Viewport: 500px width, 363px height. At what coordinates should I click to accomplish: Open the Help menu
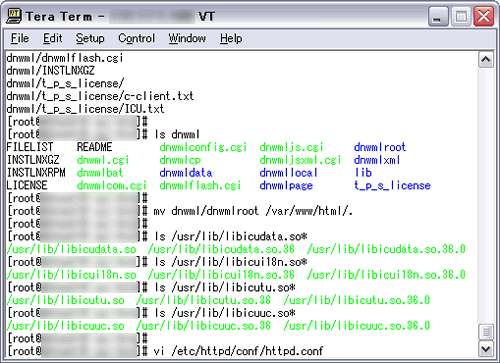tap(231, 38)
